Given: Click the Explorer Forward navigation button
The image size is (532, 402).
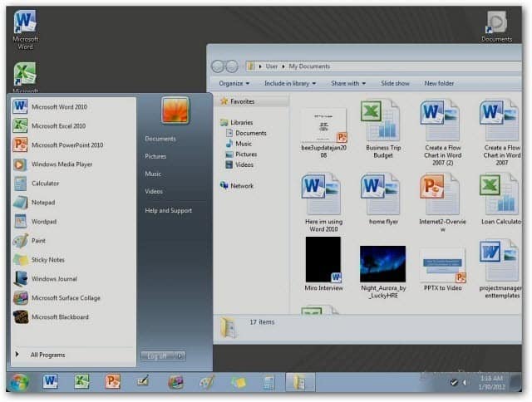Looking at the screenshot, I should click(232, 66).
